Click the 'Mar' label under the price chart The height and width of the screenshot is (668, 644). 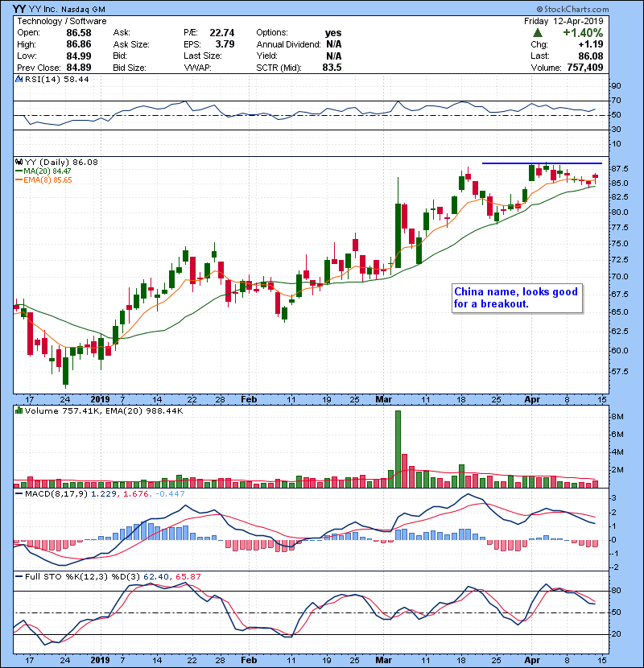coord(384,399)
